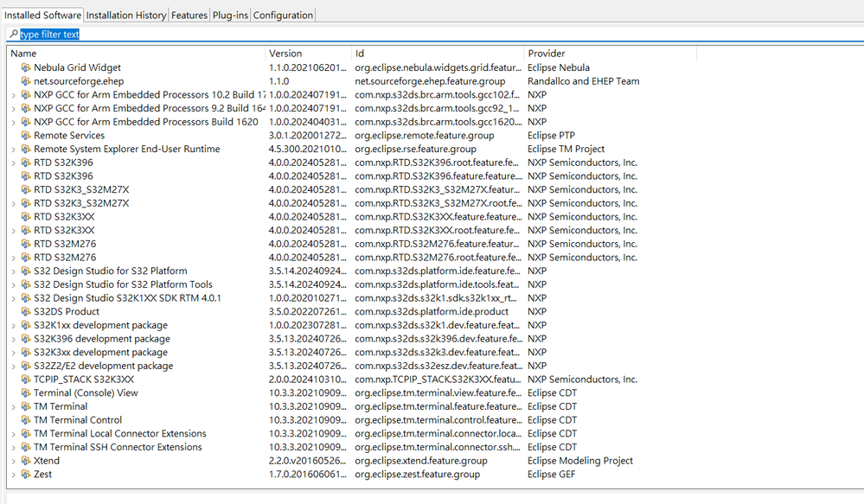The image size is (864, 504).
Task: Expand NXP GCC 10.2 Build entry
Action: tap(14, 95)
